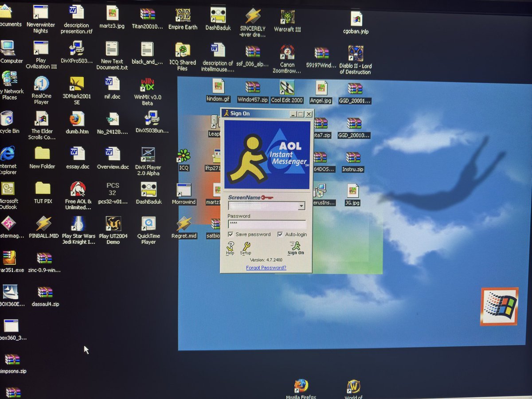Select the JG.jpg image icon
This screenshot has height=399, width=532.
pyautogui.click(x=353, y=191)
